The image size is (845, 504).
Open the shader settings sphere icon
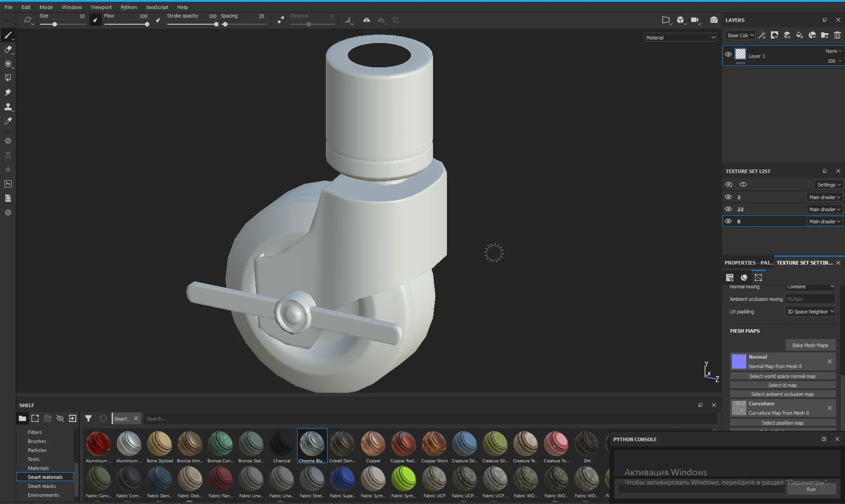point(744,278)
